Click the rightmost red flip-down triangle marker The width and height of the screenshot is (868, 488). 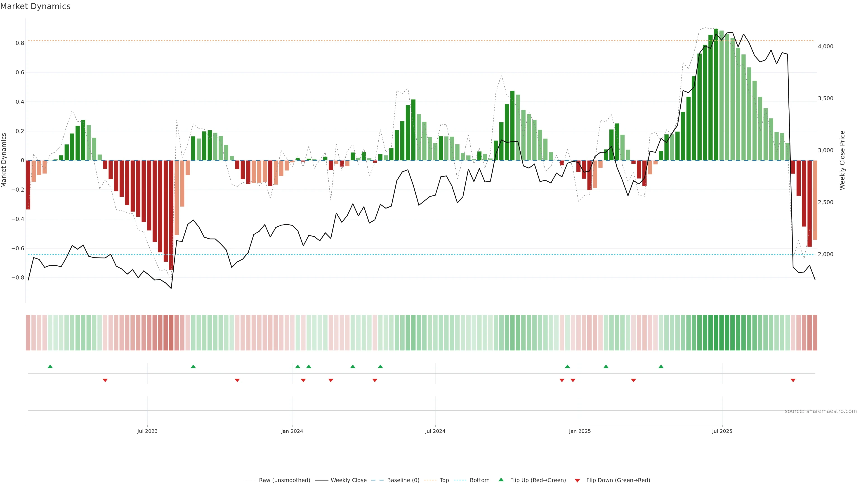[x=793, y=380]
